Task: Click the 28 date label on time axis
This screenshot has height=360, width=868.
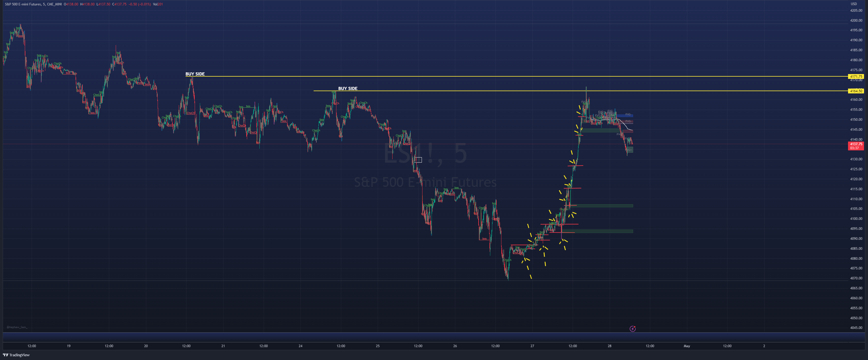Action: [609, 346]
